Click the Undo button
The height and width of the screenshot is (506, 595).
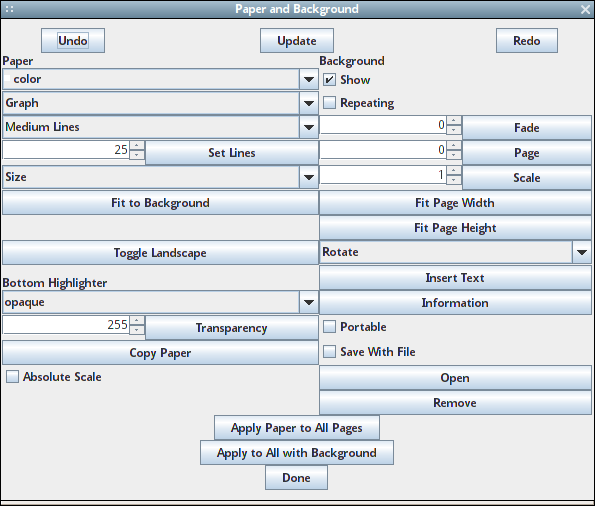point(73,41)
